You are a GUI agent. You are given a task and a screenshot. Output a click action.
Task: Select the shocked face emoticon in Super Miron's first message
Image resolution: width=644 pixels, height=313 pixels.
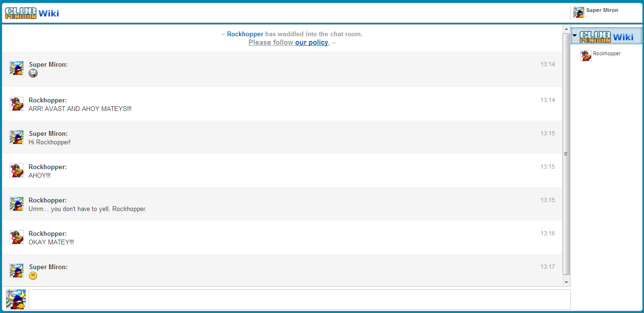click(33, 73)
